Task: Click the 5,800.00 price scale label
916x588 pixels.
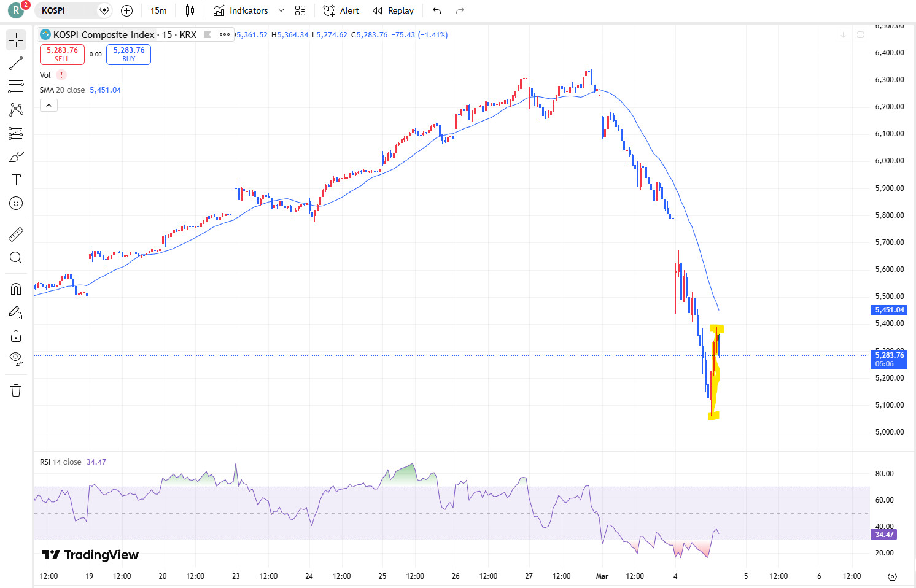Action: 890,215
